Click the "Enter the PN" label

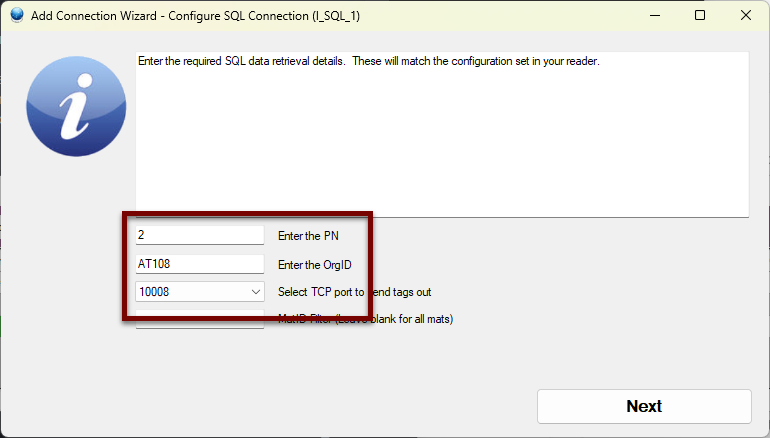point(310,236)
